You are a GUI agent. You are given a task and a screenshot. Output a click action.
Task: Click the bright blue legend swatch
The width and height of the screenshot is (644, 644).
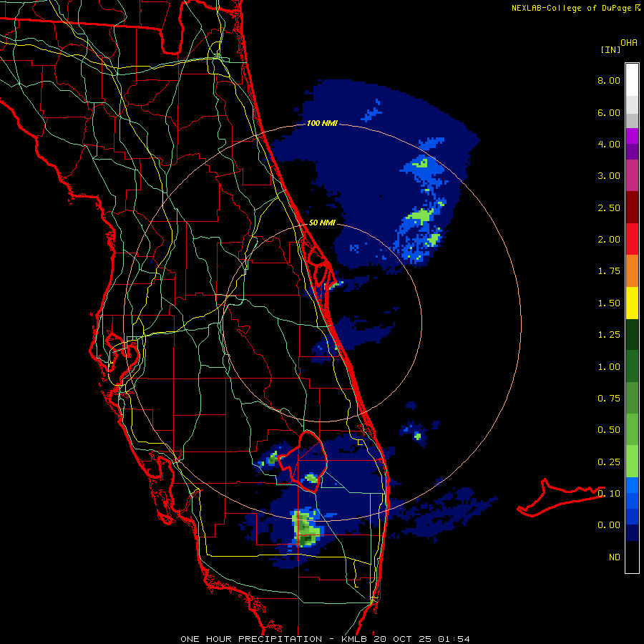tap(632, 485)
